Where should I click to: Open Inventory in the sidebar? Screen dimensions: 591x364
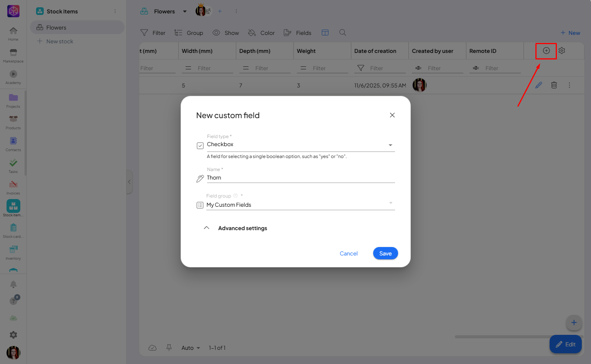(x=13, y=252)
